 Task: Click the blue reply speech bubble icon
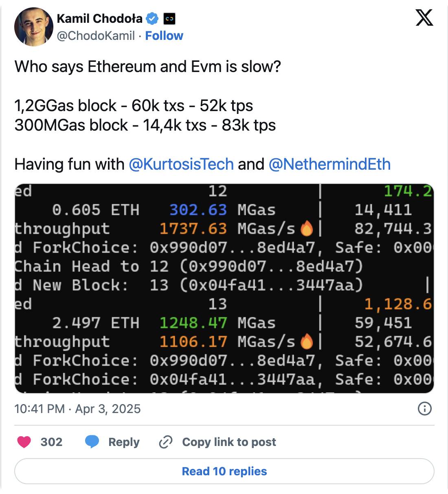(92, 442)
